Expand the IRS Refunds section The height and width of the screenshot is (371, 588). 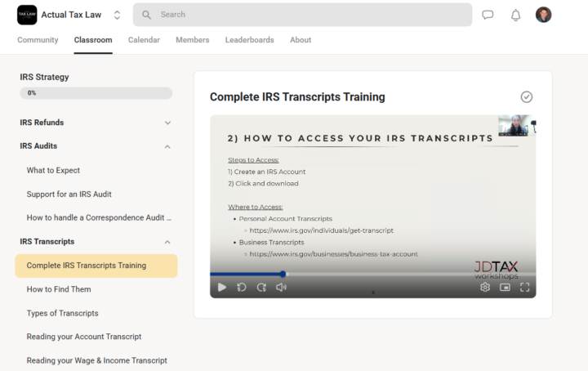(x=167, y=123)
